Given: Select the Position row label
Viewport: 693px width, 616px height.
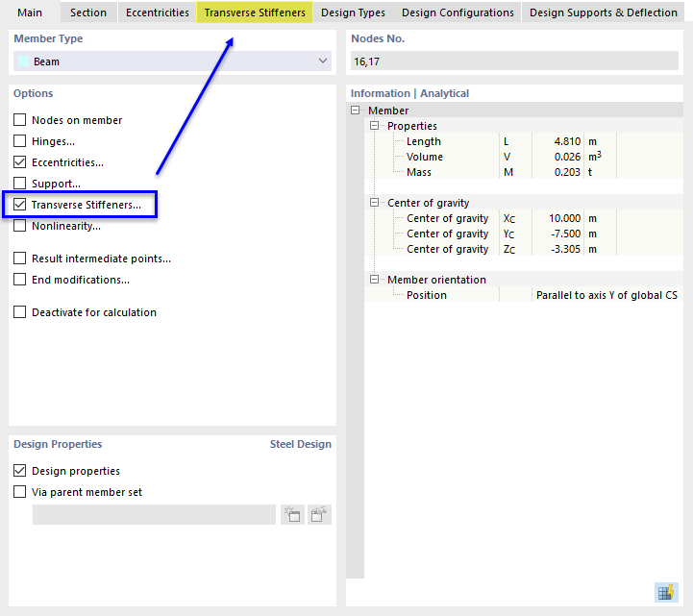Looking at the screenshot, I should click(427, 295).
